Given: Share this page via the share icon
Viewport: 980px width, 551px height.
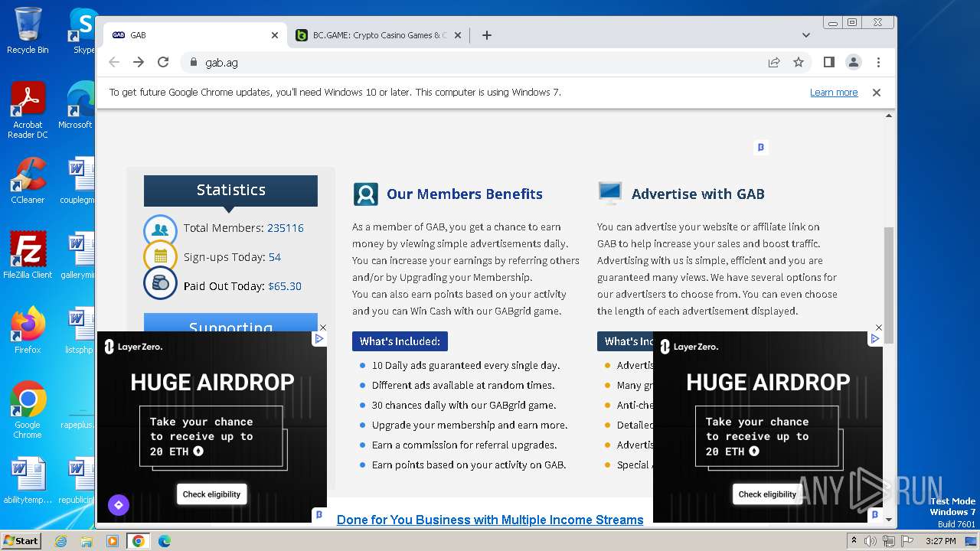Looking at the screenshot, I should point(774,62).
